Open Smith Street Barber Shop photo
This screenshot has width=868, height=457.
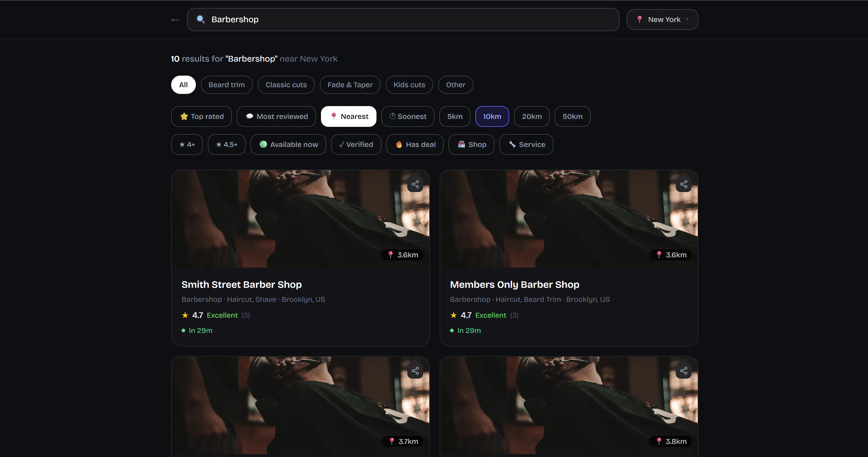point(300,219)
